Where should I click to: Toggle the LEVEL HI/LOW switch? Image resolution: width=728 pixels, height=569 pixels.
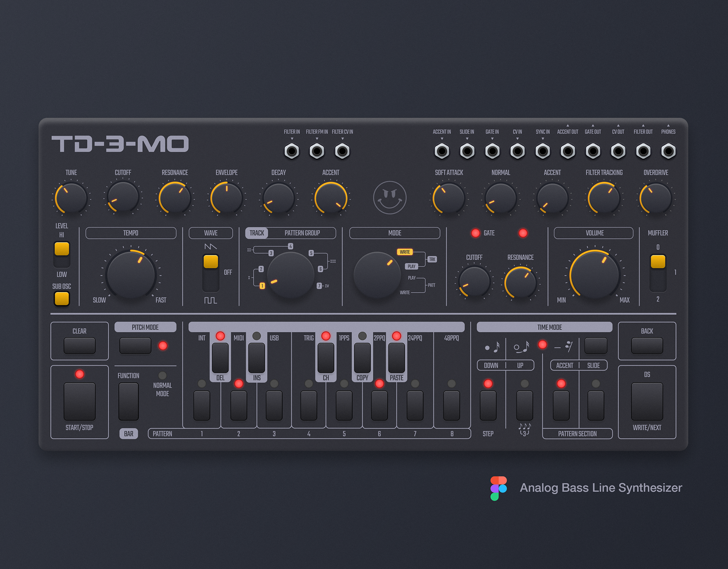62,254
